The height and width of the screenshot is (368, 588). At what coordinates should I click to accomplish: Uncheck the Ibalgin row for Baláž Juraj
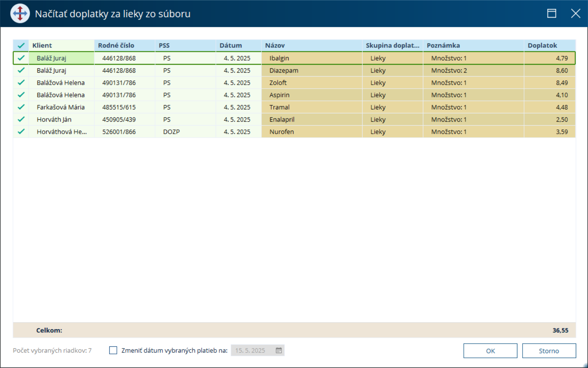[x=21, y=58]
